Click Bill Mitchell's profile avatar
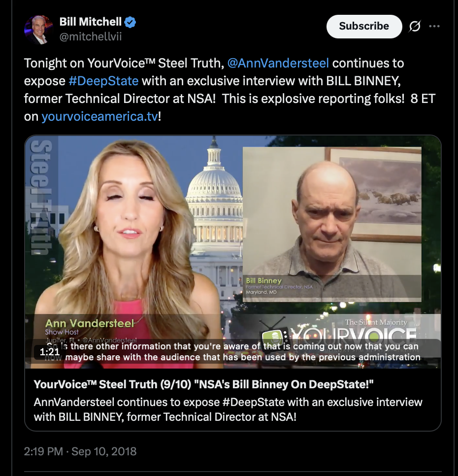The width and height of the screenshot is (458, 476). pos(39,30)
